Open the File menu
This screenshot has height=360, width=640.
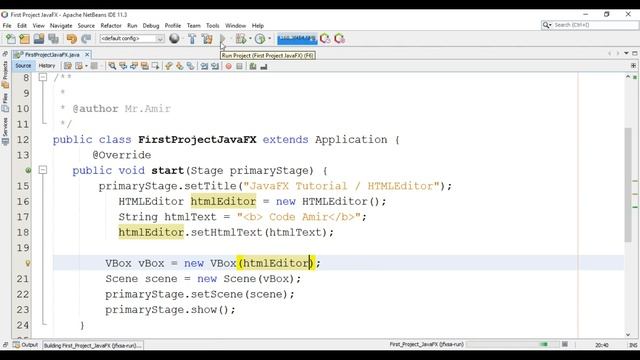coord(7,25)
